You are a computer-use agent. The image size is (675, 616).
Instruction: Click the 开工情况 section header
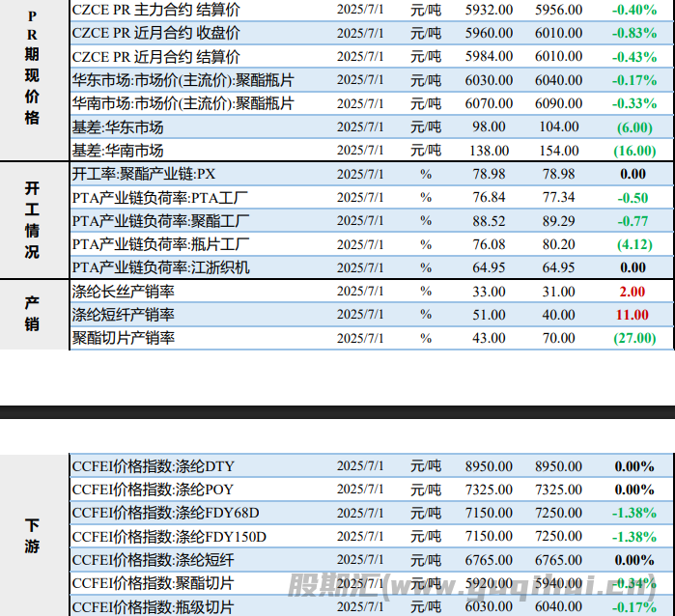[32, 220]
